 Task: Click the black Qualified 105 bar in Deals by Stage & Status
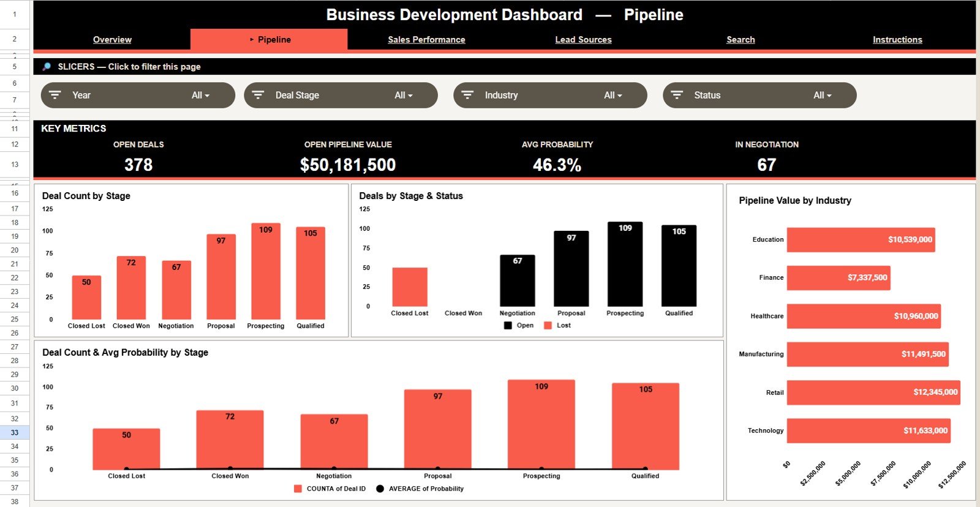pos(679,266)
